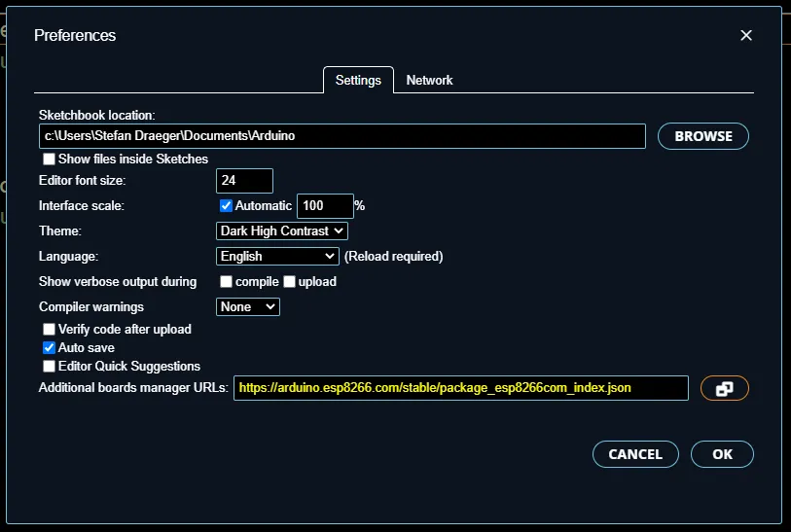791x532 pixels.
Task: Open the Compiler warnings dropdown
Action: click(x=248, y=307)
